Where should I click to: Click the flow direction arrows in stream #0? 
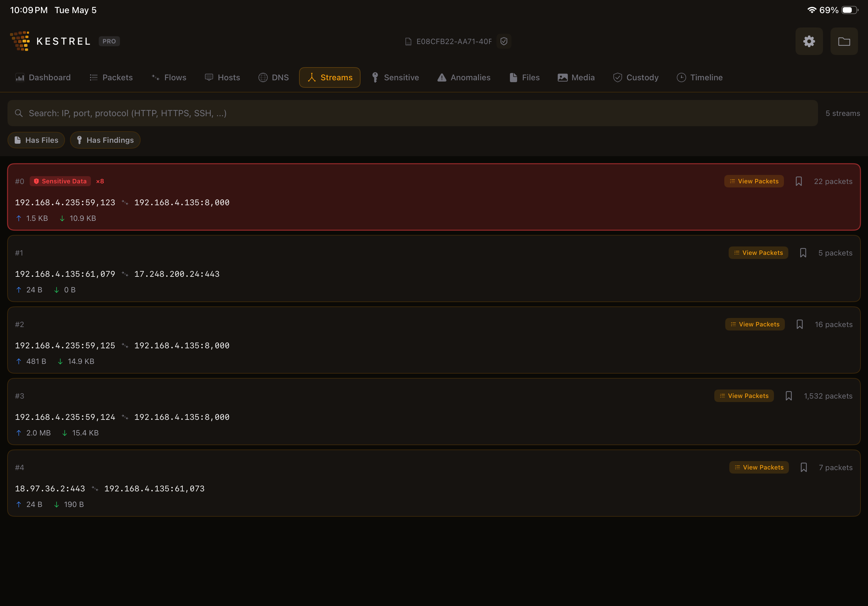pyautogui.click(x=125, y=203)
